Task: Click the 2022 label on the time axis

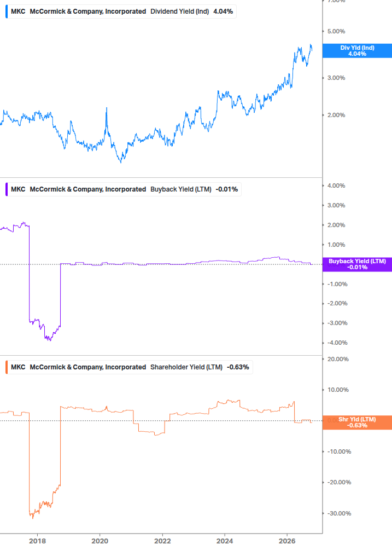Action: (162, 541)
